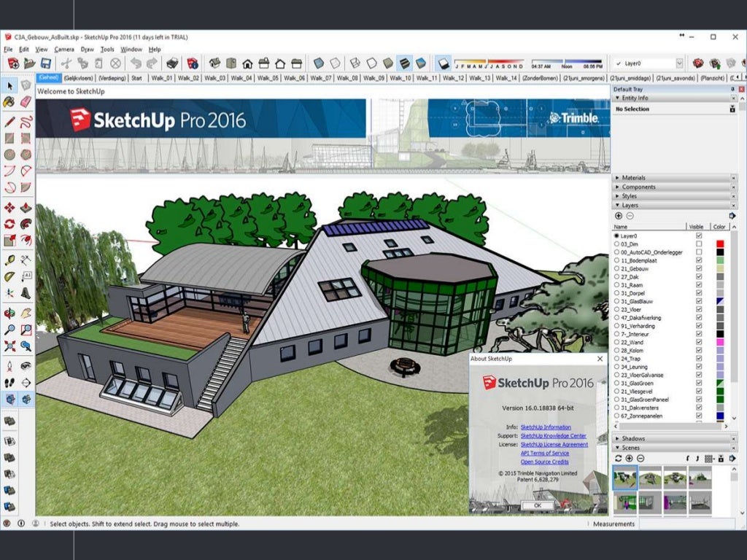
Task: Select the Tape Measure tool
Action: tap(9, 260)
